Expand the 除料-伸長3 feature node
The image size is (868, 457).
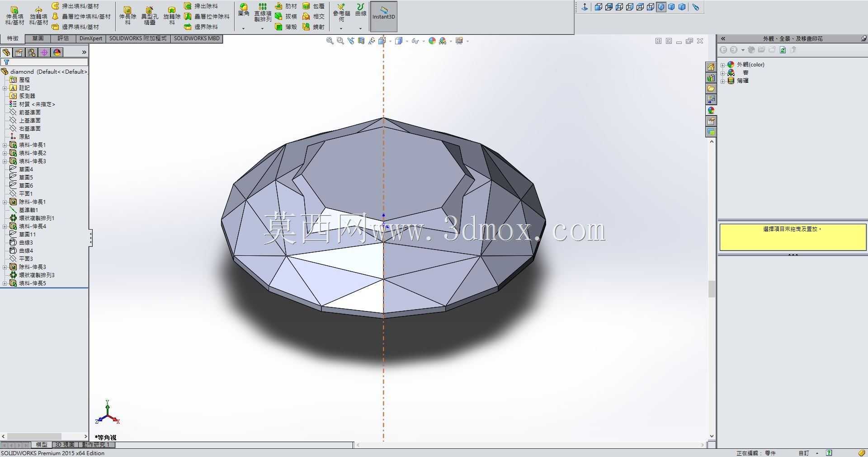coord(5,267)
